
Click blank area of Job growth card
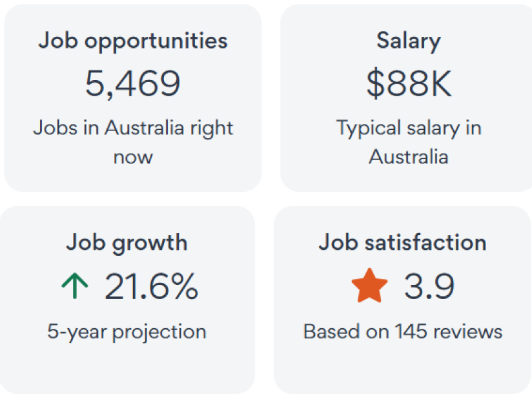32,368
